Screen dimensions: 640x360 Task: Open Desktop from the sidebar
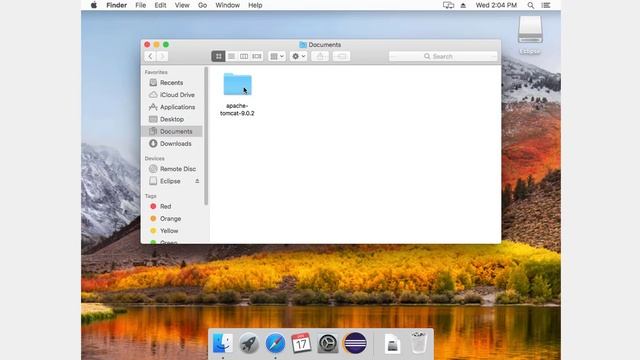[171, 119]
